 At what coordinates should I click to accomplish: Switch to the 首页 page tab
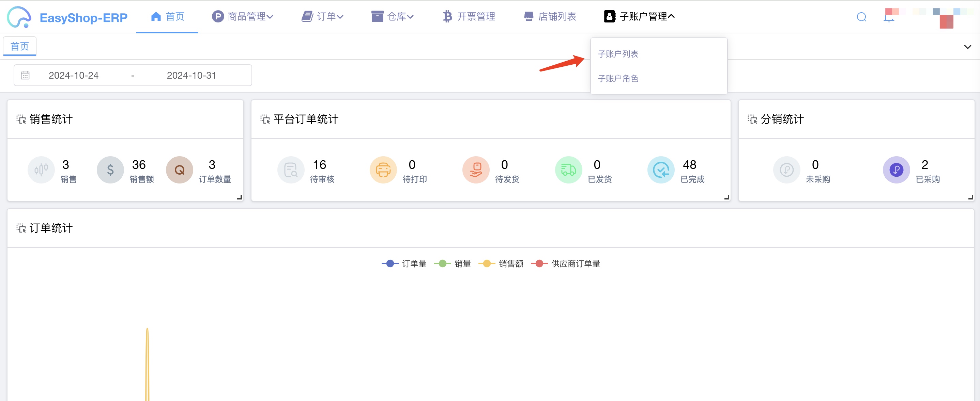[x=20, y=46]
